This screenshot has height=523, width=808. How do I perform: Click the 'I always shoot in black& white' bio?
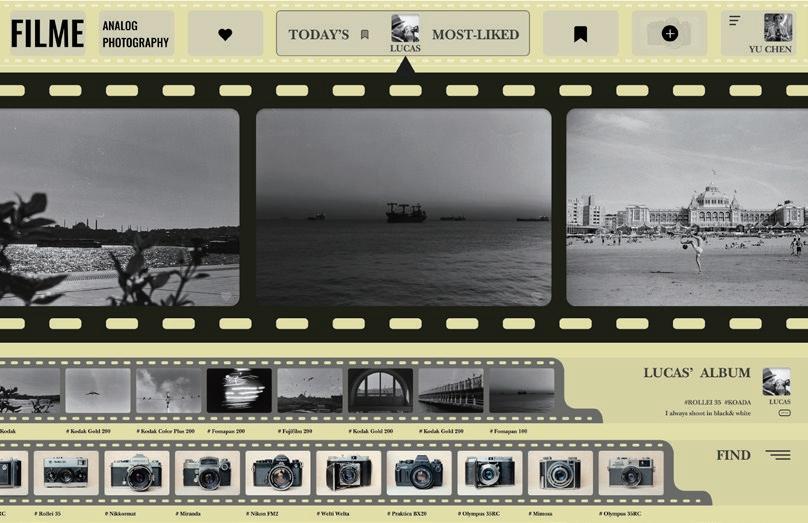tap(708, 413)
